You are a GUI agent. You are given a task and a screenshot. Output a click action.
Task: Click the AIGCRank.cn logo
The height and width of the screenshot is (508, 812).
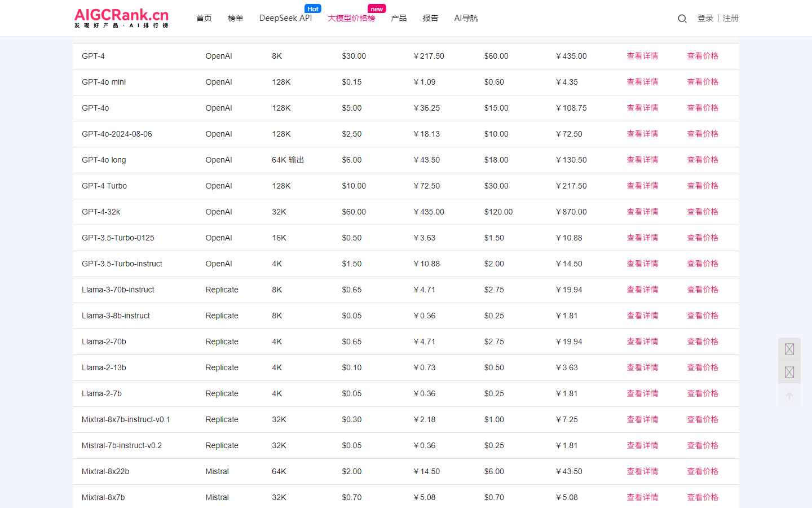[x=121, y=18]
